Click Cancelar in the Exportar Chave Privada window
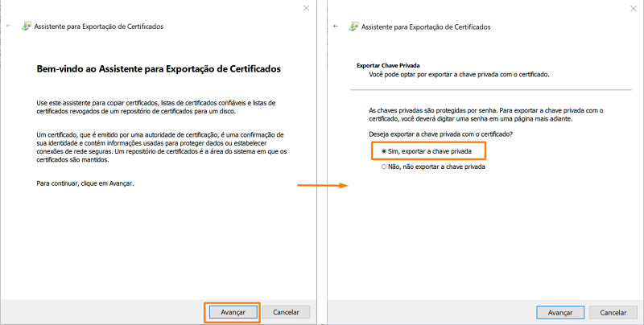The height and width of the screenshot is (325, 644). coord(613,313)
